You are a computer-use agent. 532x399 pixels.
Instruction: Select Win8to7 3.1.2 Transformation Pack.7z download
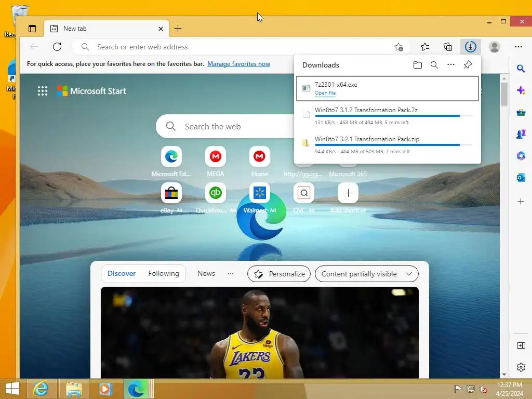(x=388, y=116)
